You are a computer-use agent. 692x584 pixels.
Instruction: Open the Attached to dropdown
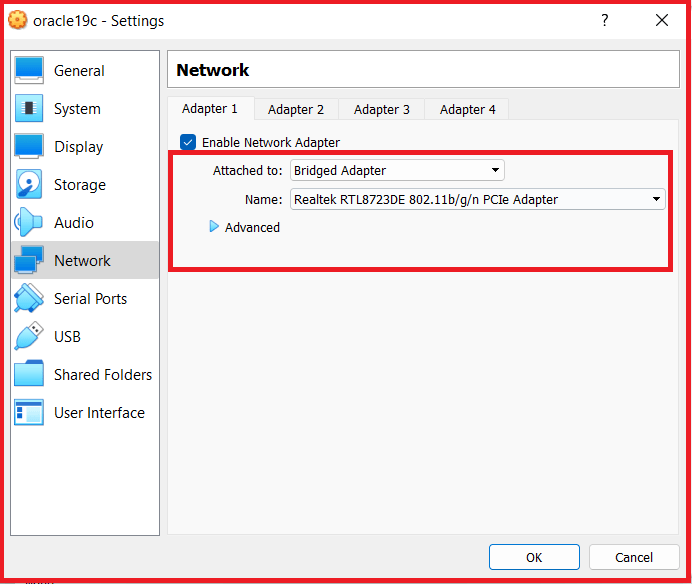[397, 170]
